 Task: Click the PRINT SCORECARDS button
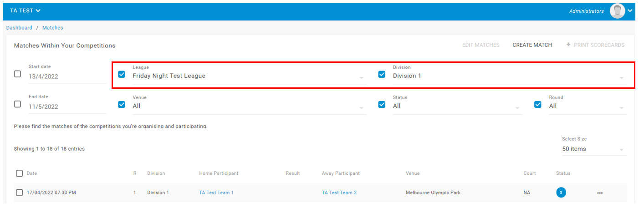tap(595, 45)
